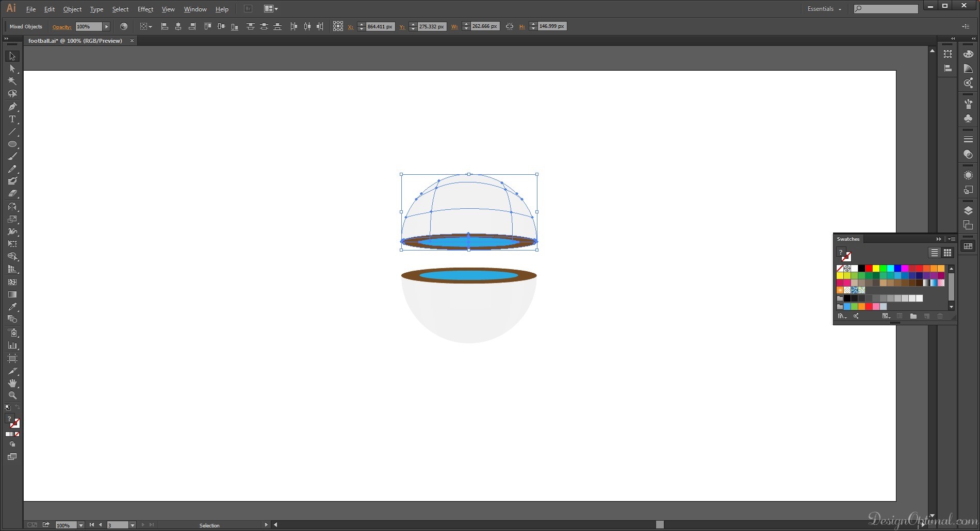Image resolution: width=980 pixels, height=531 pixels.
Task: Select the Magic Wand tool
Action: point(12,81)
